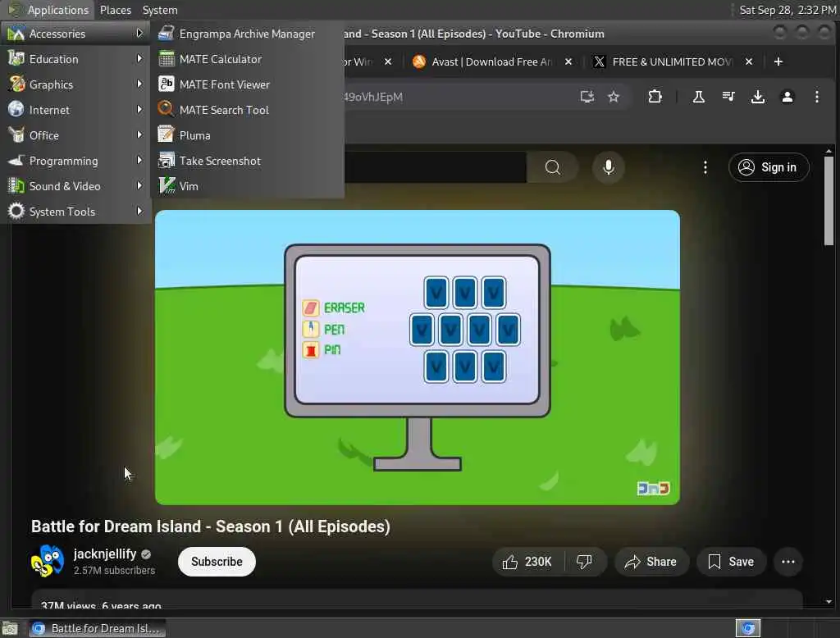Expand the Graphics submenu
The image size is (840, 638).
(x=75, y=84)
